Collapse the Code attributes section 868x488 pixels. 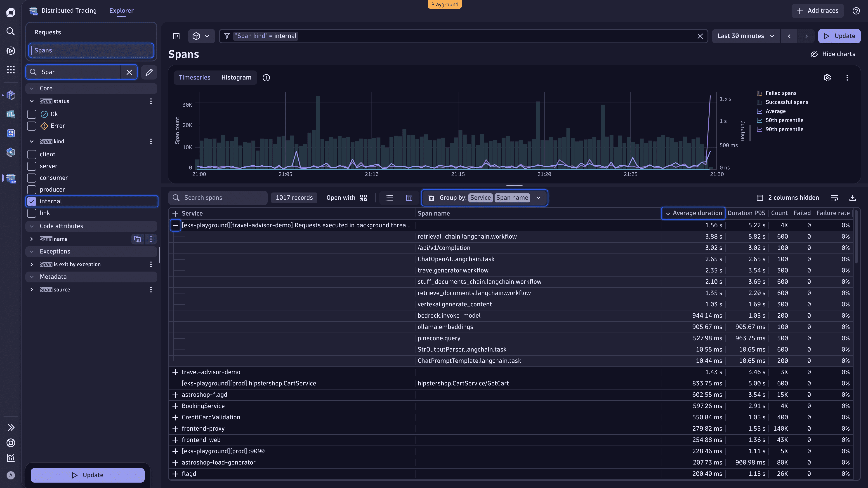tap(32, 226)
